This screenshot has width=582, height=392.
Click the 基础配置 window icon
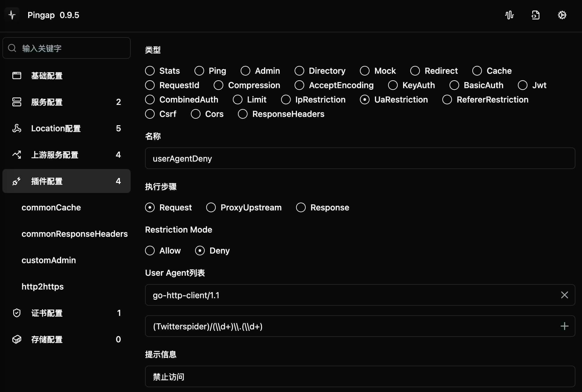tap(17, 76)
